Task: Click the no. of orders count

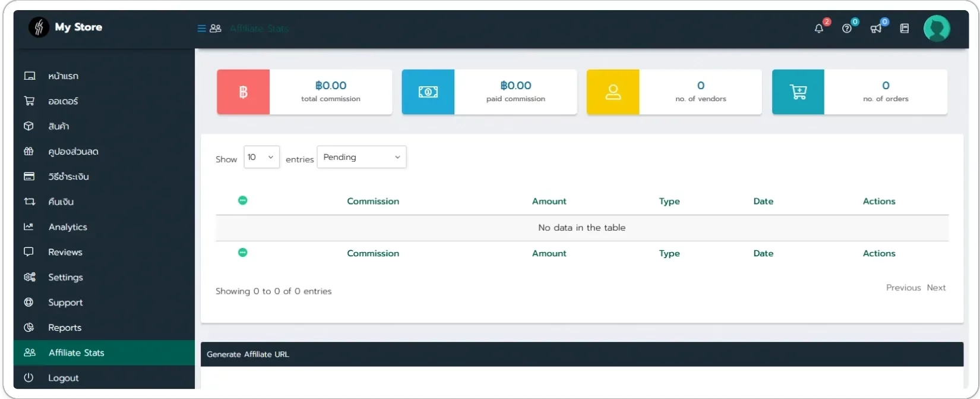Action: click(x=886, y=86)
